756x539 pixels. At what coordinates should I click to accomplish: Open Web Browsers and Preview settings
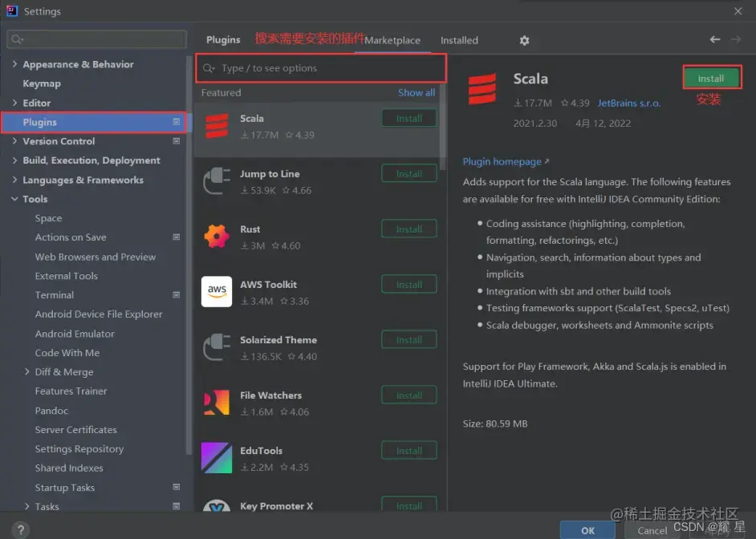pos(95,257)
